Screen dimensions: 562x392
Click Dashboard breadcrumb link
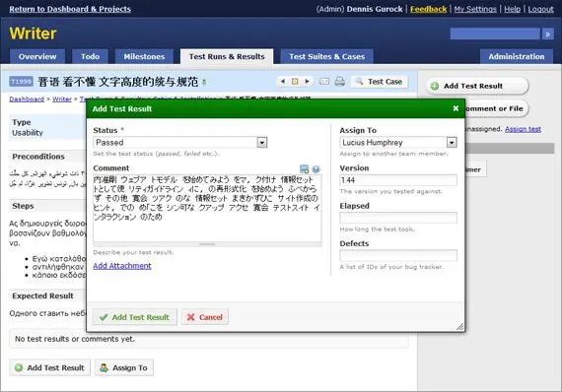tap(27, 98)
